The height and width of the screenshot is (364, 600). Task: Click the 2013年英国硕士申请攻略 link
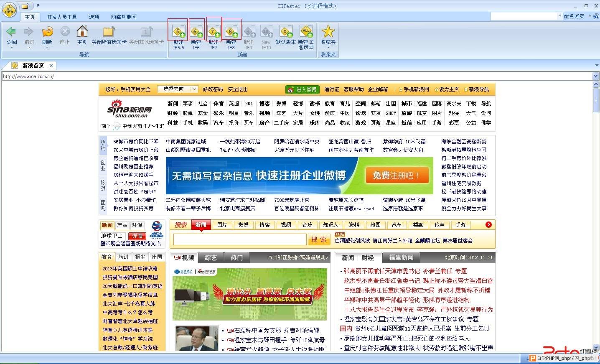coord(130,269)
